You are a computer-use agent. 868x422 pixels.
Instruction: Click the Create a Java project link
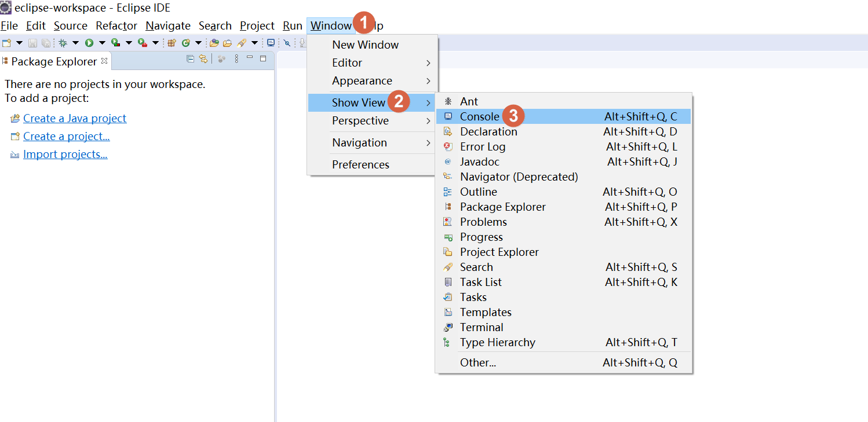pos(75,118)
